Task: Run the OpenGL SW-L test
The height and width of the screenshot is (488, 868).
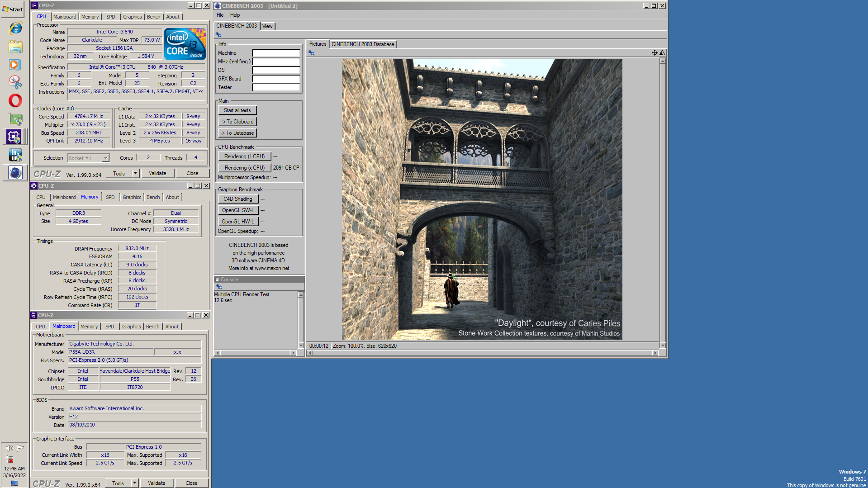Action: [x=238, y=210]
